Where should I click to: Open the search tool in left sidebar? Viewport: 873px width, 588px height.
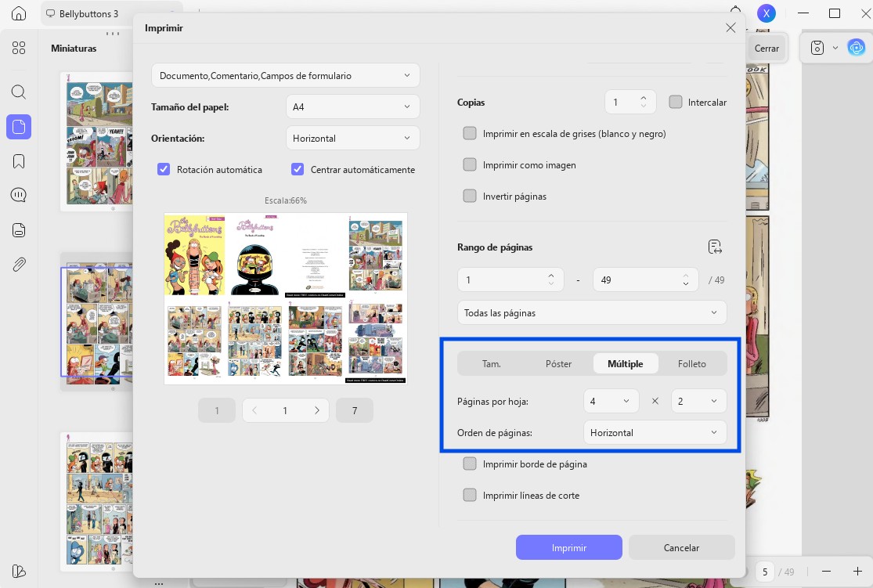click(x=18, y=92)
